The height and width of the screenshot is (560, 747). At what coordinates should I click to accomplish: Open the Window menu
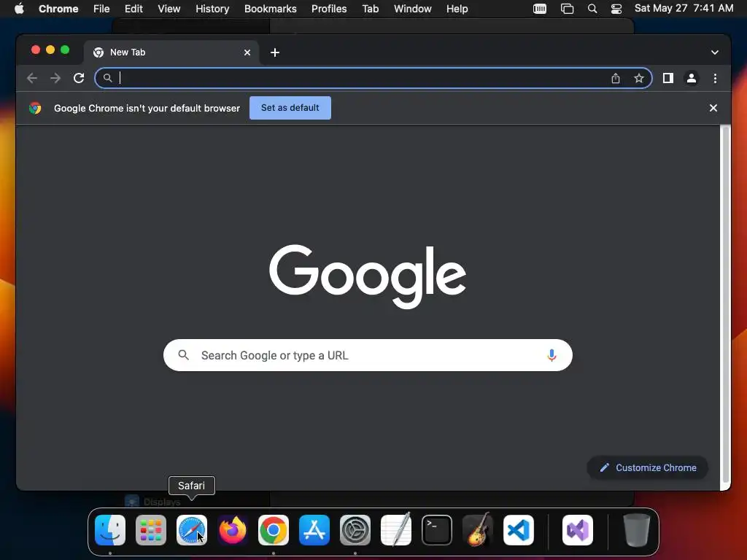click(x=413, y=9)
